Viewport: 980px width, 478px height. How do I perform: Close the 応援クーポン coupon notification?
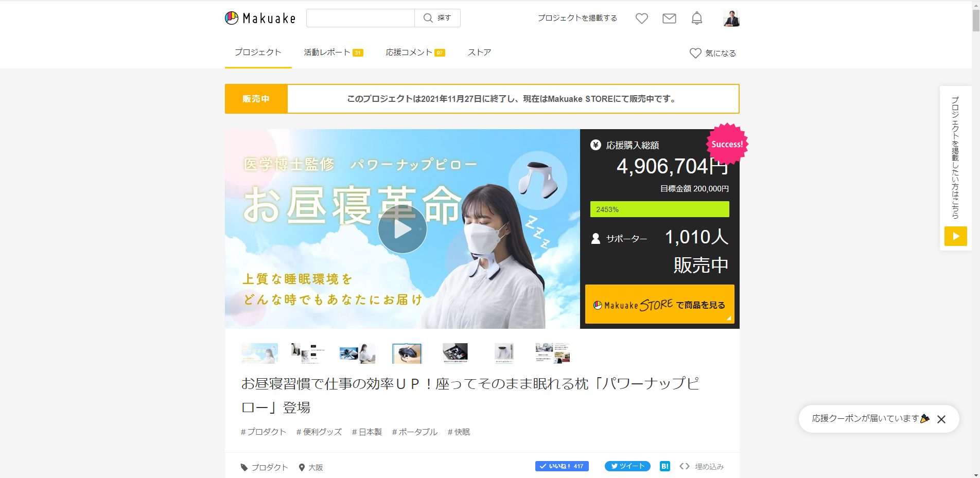pyautogui.click(x=941, y=419)
